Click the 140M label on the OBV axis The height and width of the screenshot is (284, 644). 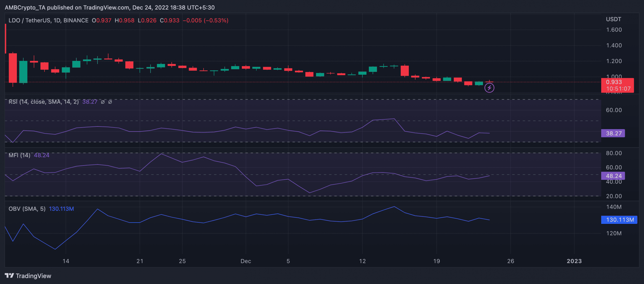614,207
